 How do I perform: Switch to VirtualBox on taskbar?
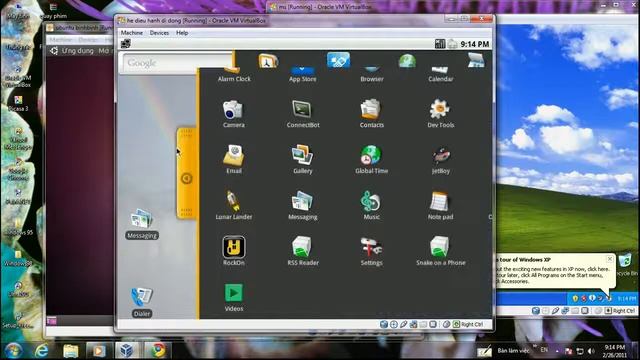[x=126, y=351]
